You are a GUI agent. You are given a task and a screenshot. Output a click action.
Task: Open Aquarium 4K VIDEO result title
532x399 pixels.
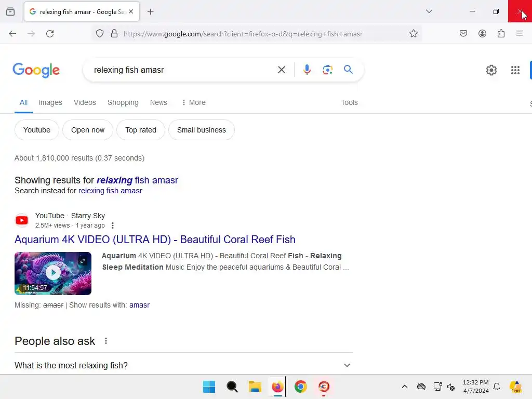[155, 240]
